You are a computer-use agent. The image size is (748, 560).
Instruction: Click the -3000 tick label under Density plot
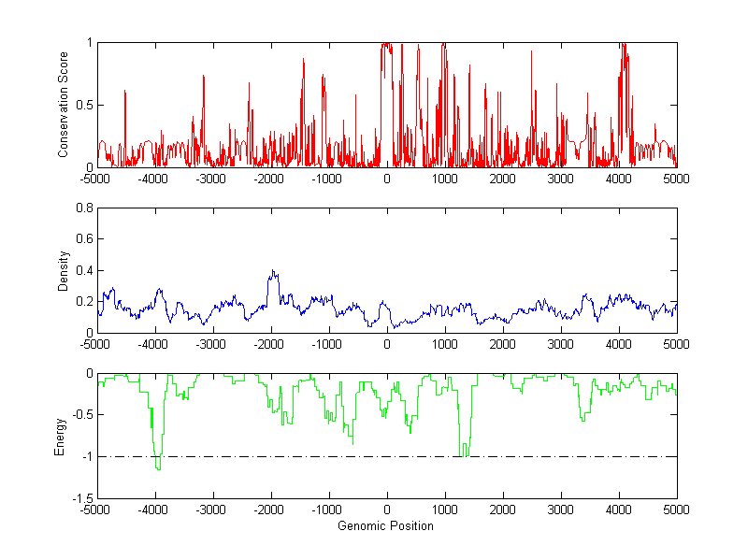(x=213, y=344)
